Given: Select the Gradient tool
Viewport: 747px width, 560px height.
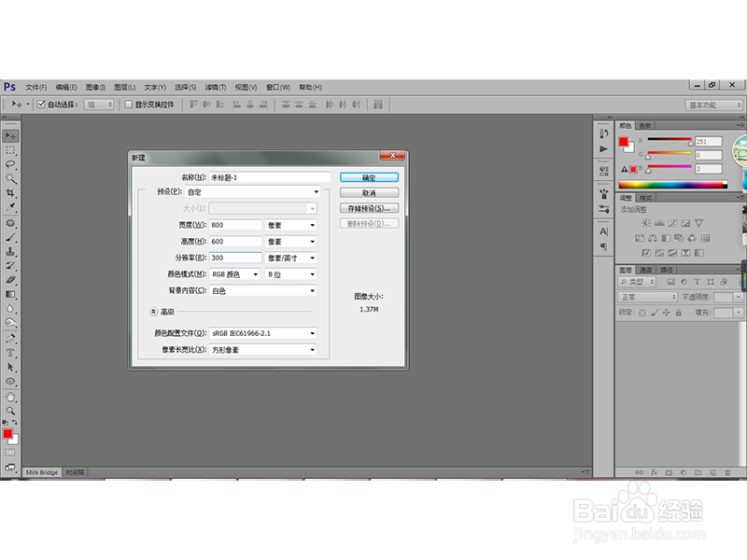Looking at the screenshot, I should pos(10,294).
